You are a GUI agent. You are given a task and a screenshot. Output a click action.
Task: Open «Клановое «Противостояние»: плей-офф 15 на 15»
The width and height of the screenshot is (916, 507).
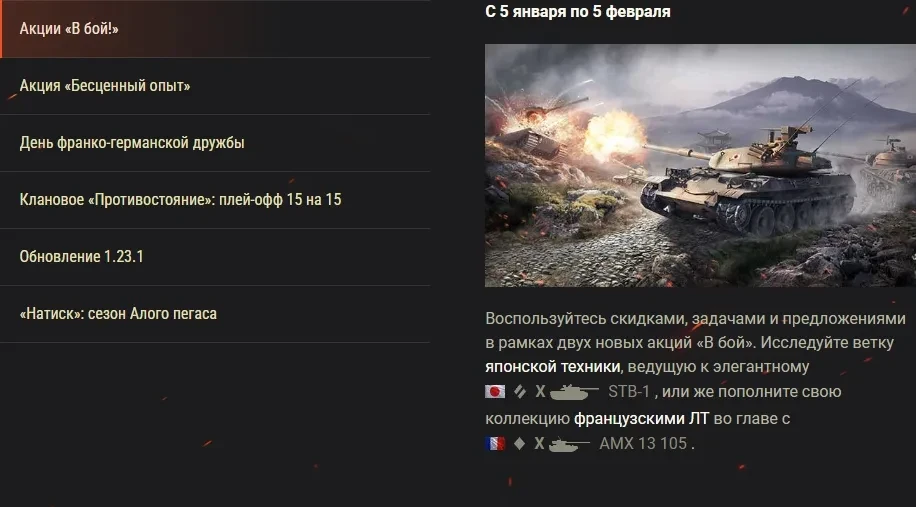pos(215,200)
